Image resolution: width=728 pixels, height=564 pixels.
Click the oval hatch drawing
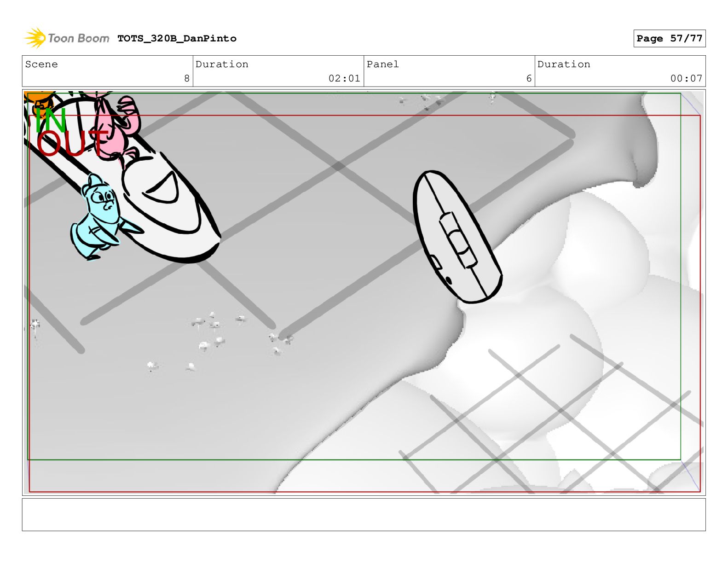click(x=457, y=237)
